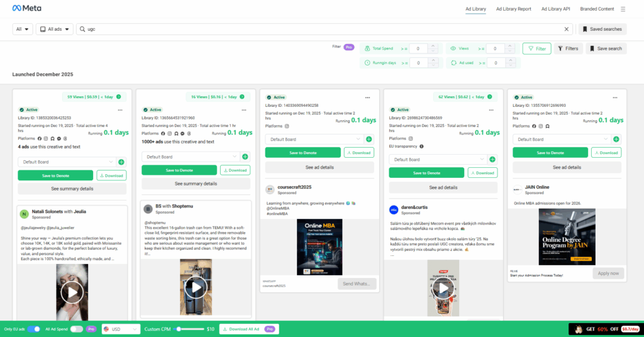644x337 pixels.
Task: Open the hamburger menu in top navigation
Action: pyautogui.click(x=623, y=9)
